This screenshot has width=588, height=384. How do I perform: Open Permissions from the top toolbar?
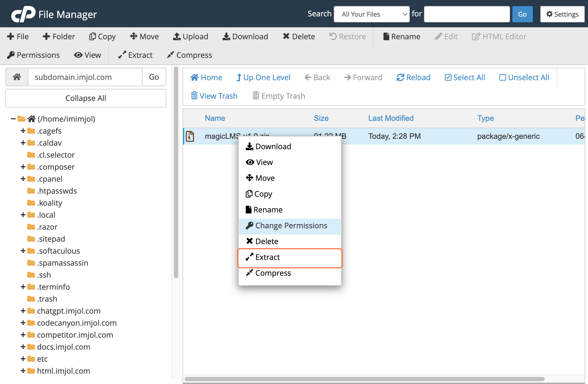[34, 55]
